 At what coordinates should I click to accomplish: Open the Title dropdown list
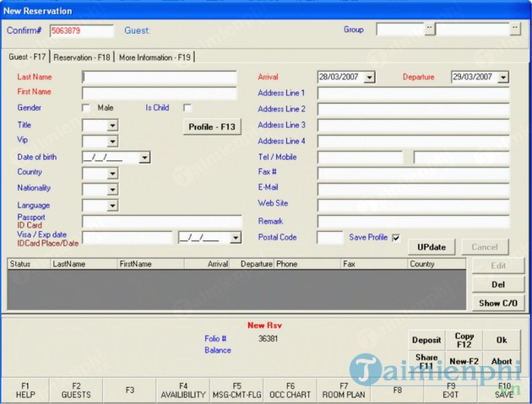(x=112, y=126)
